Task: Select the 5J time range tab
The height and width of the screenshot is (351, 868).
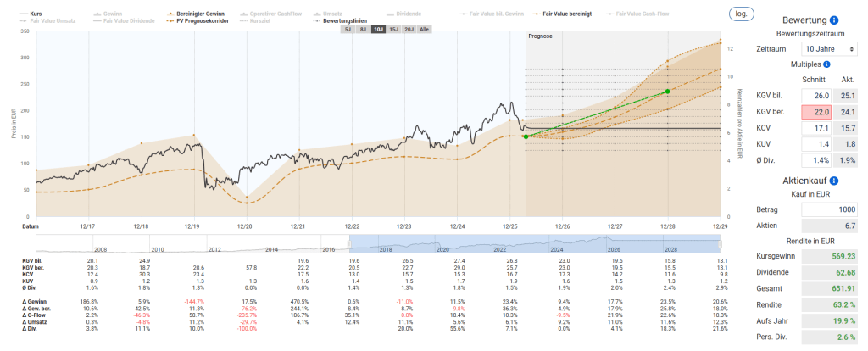Action: click(x=348, y=30)
